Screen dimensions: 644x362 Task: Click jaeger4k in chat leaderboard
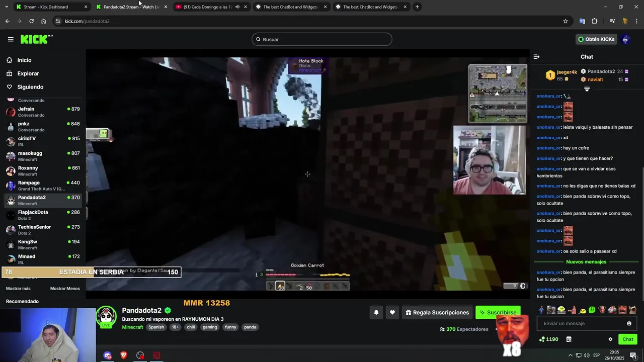click(x=567, y=72)
